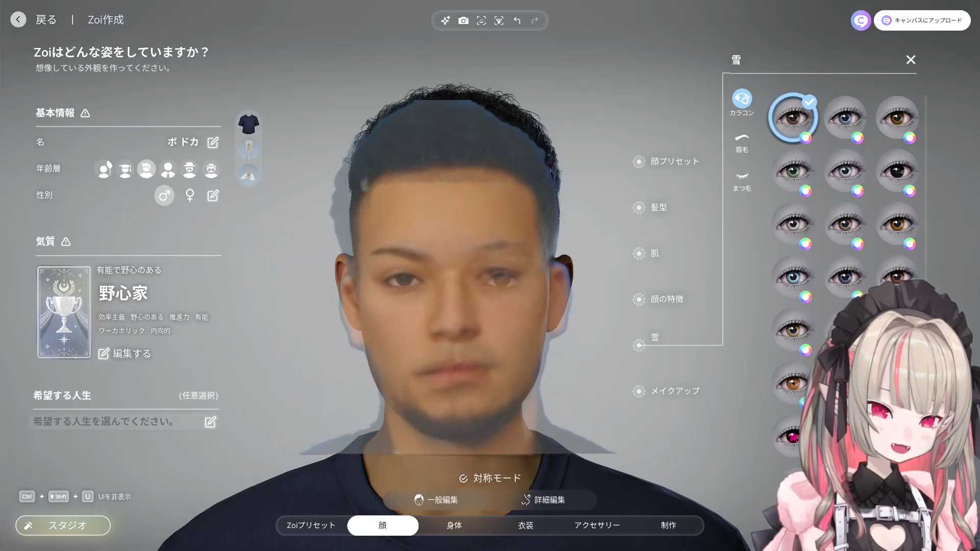Switch to the 顔 tab
This screenshot has width=980, height=551.
click(383, 525)
